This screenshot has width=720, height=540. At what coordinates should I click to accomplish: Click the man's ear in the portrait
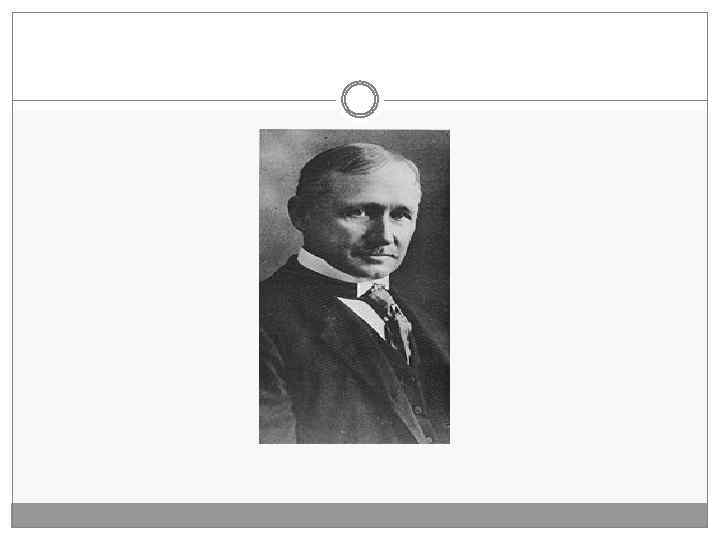298,212
